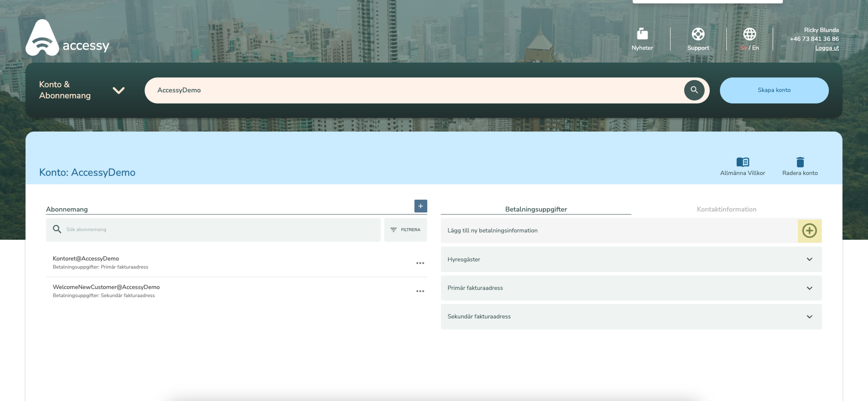Switch language to En
This screenshot has width=868, height=401.
[x=755, y=48]
